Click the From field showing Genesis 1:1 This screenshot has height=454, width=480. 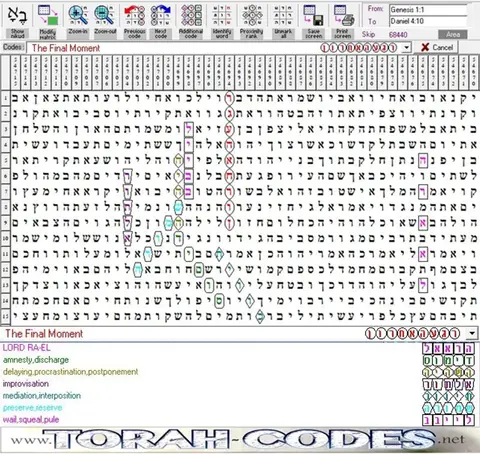click(x=428, y=10)
